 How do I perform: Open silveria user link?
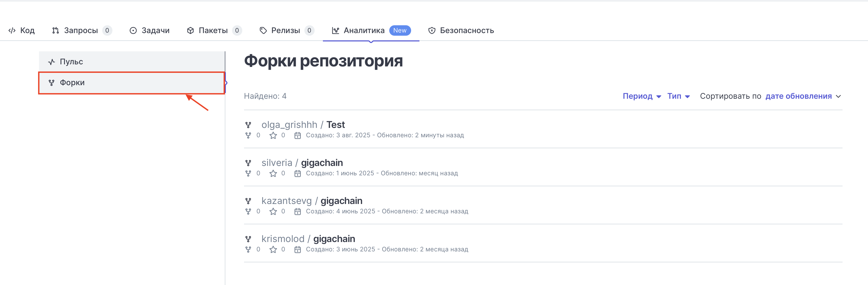tap(277, 163)
